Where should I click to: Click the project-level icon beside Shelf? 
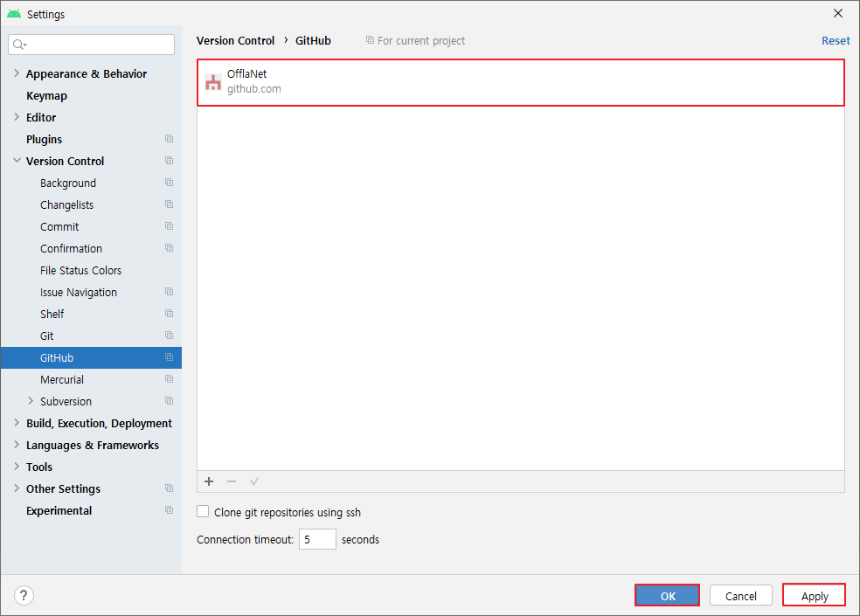[169, 314]
